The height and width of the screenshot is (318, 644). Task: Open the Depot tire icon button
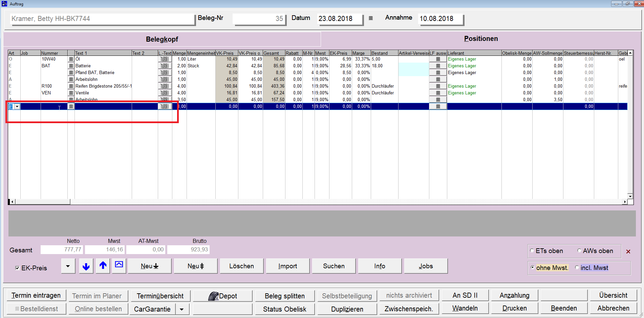[222, 296]
